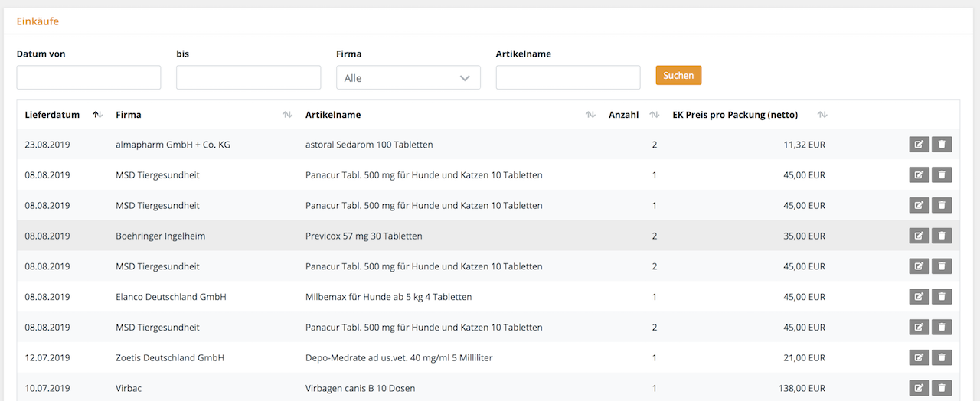The width and height of the screenshot is (980, 401).
Task: Delete the Elanco Deutschland Milbemax entry
Action: pos(942,297)
